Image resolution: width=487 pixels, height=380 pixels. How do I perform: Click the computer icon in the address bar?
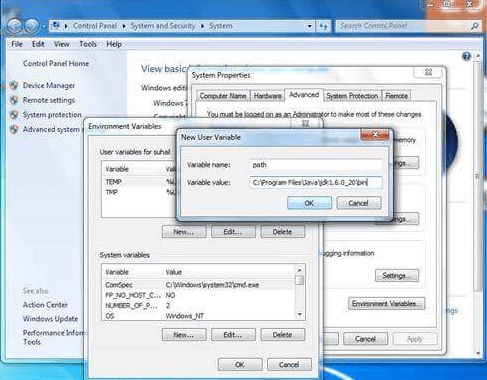pos(56,26)
